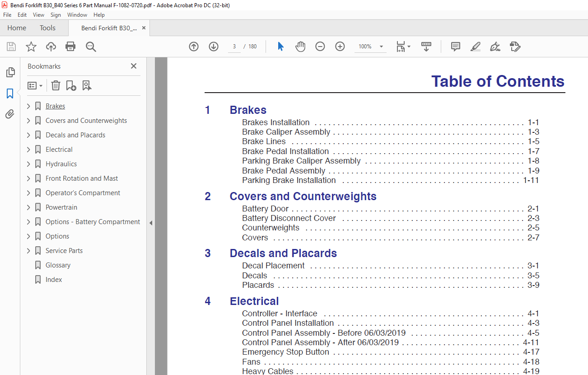The image size is (588, 375).
Task: Select the Glossary bookmark
Action: coord(58,265)
